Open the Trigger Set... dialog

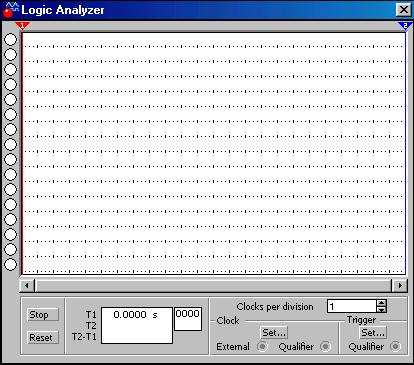pyautogui.click(x=373, y=332)
